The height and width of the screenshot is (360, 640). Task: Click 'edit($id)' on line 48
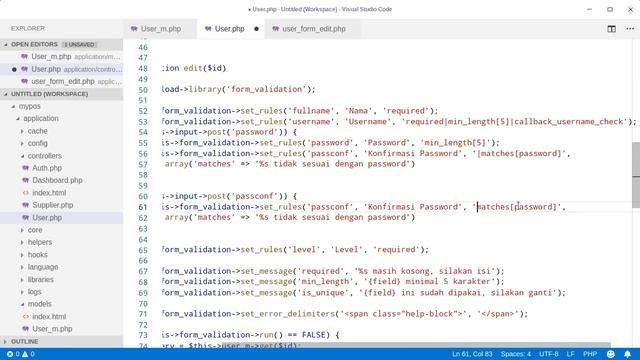(204, 68)
